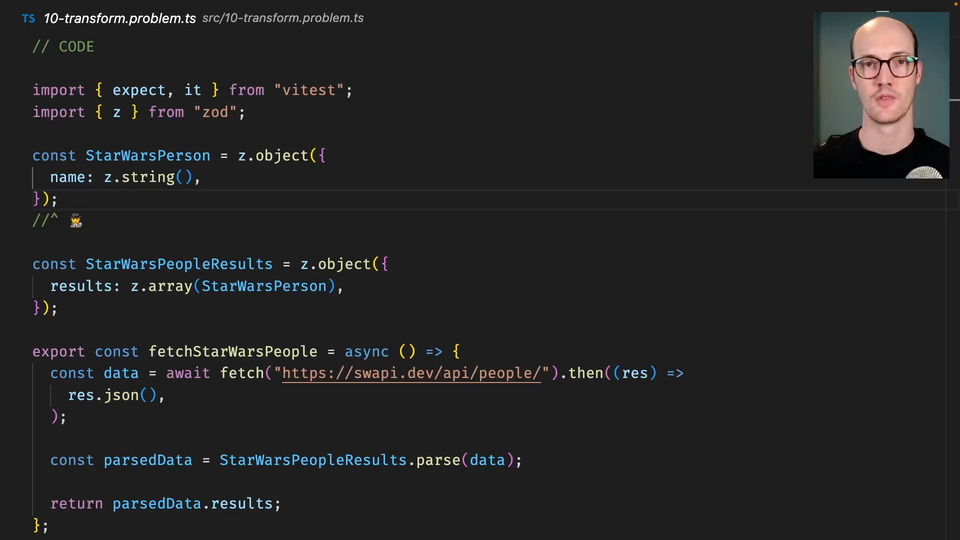Click the res.json() call

(112, 395)
